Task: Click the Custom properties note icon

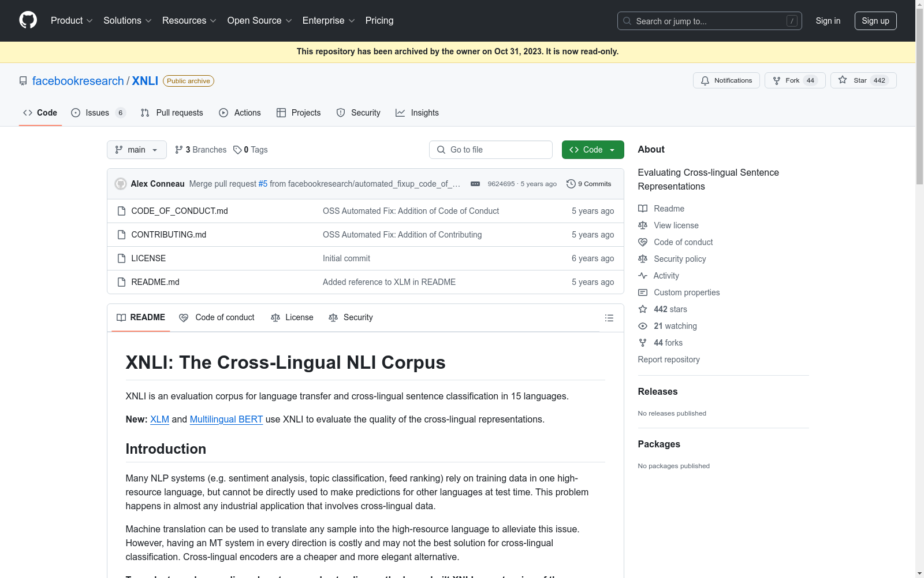Action: (x=643, y=292)
